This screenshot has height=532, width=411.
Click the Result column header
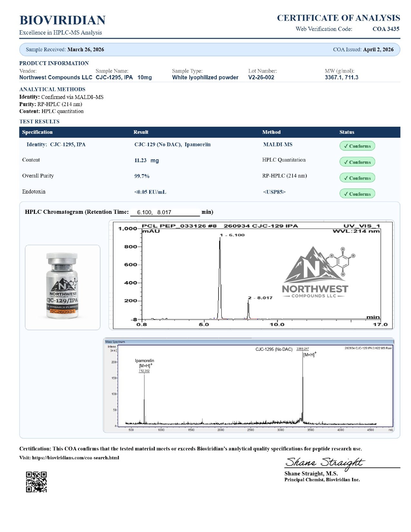[x=141, y=132]
